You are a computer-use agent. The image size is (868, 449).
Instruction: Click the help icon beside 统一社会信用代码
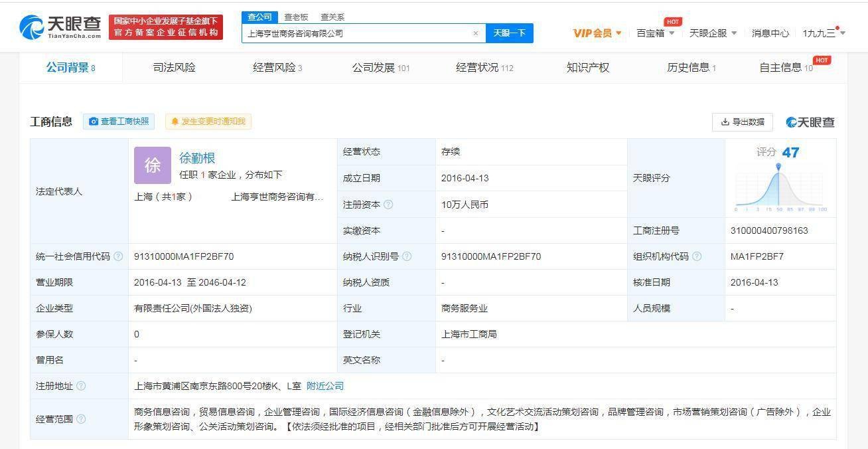coord(118,256)
